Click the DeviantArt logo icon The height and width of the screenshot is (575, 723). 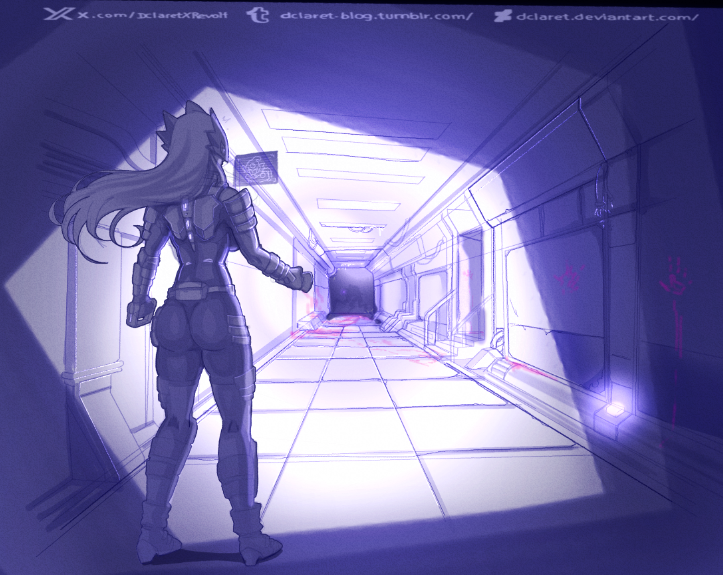503,16
